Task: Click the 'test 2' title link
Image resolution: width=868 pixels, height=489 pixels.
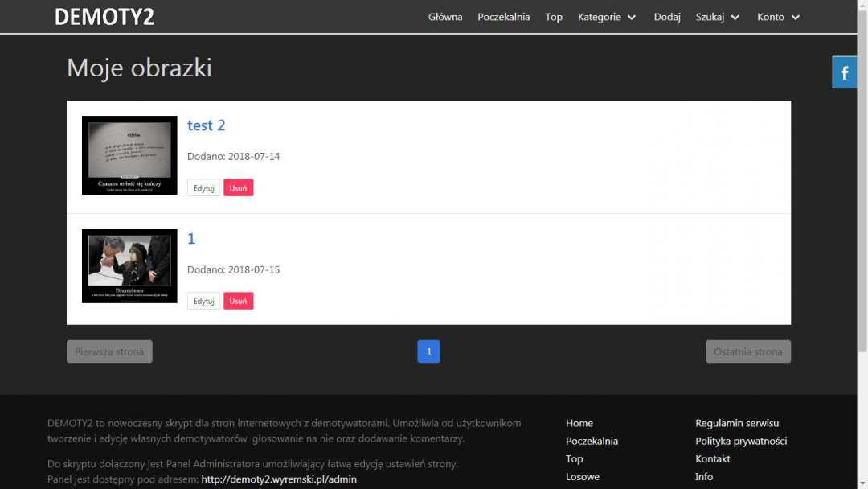Action: [206, 125]
